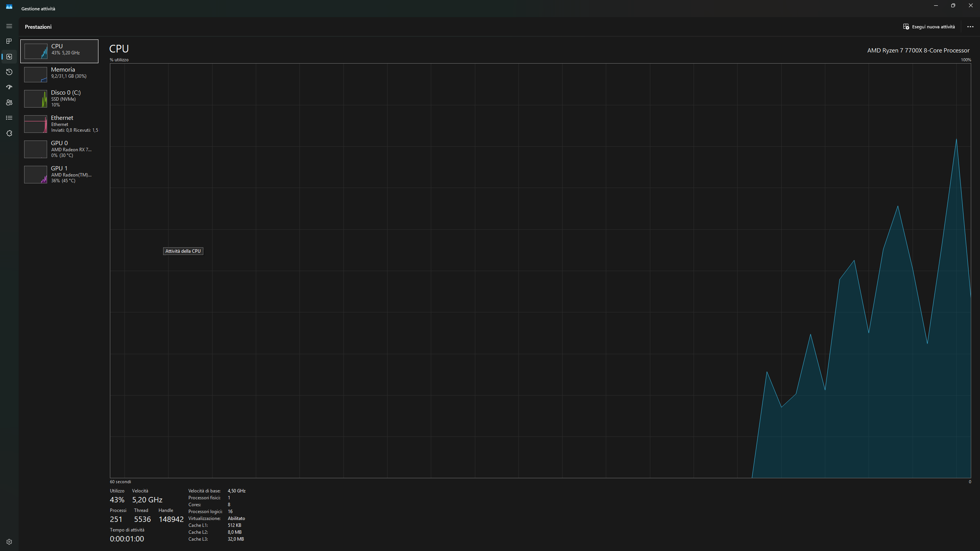Image resolution: width=980 pixels, height=551 pixels.
Task: Open Startup apps page icon
Action: [9, 87]
